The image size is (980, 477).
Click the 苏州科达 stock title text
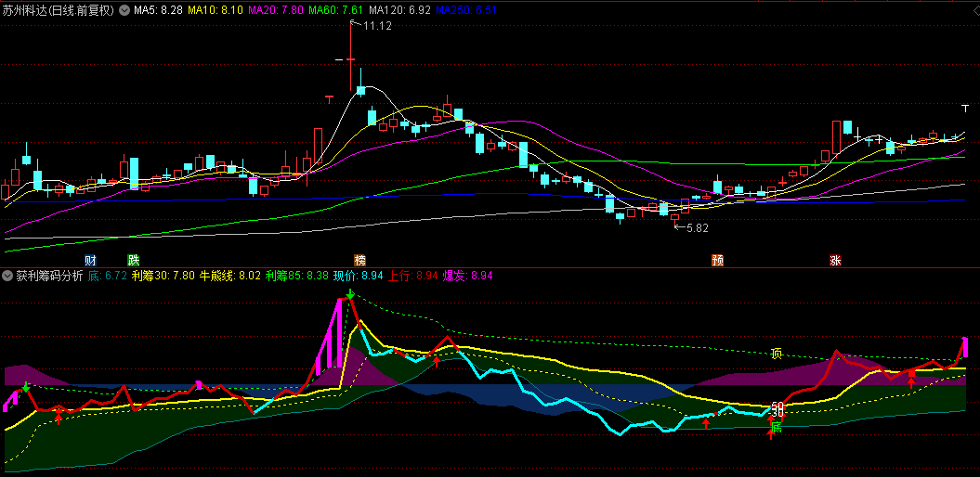click(25, 10)
